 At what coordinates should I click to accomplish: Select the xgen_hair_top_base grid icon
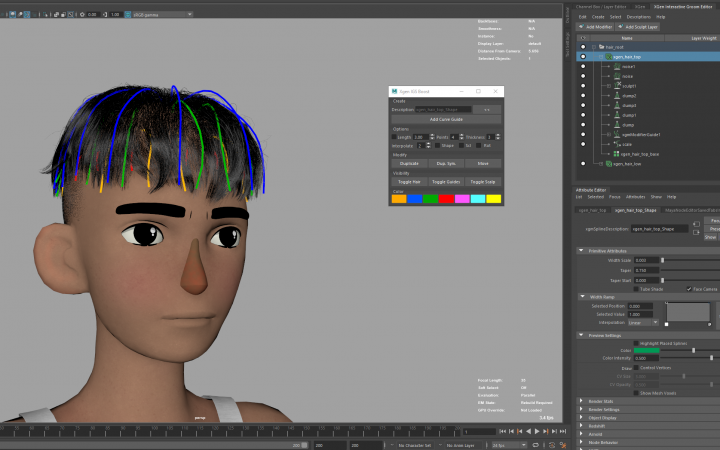(614, 153)
